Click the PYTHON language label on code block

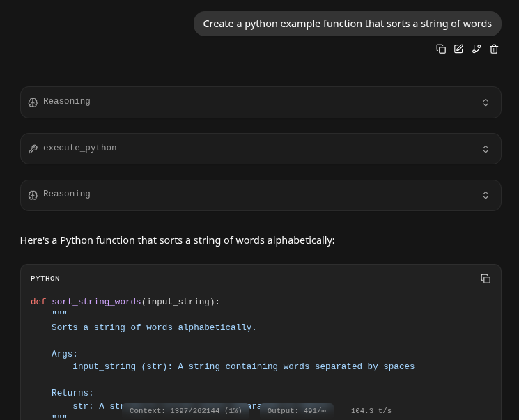coord(45,279)
